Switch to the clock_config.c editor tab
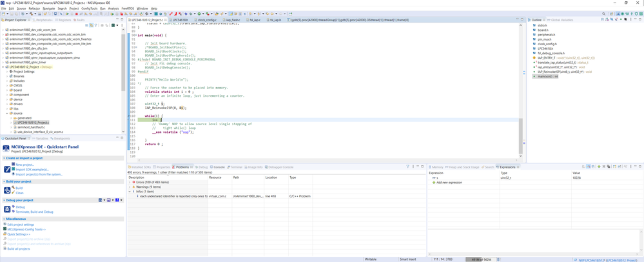 tap(207, 20)
